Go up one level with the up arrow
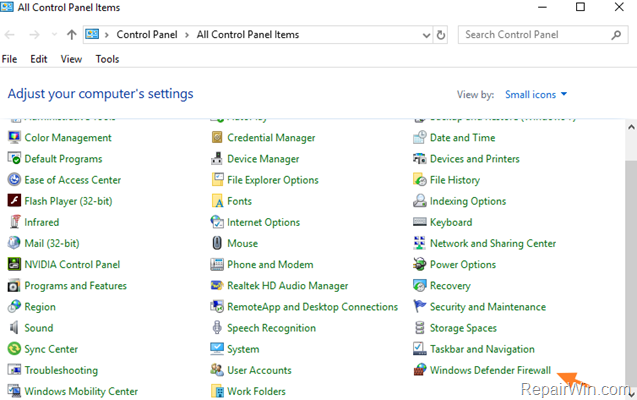This screenshot has width=637, height=400. (72, 35)
